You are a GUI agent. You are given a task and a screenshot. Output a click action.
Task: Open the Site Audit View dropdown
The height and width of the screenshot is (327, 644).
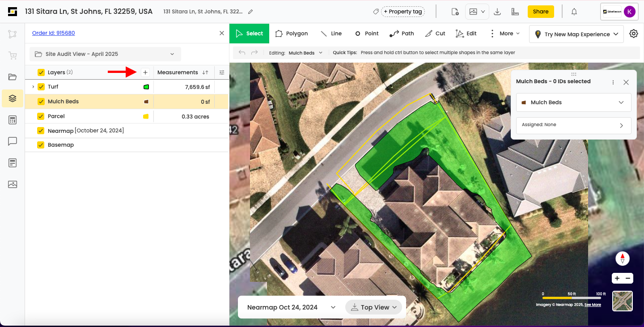pyautogui.click(x=105, y=54)
